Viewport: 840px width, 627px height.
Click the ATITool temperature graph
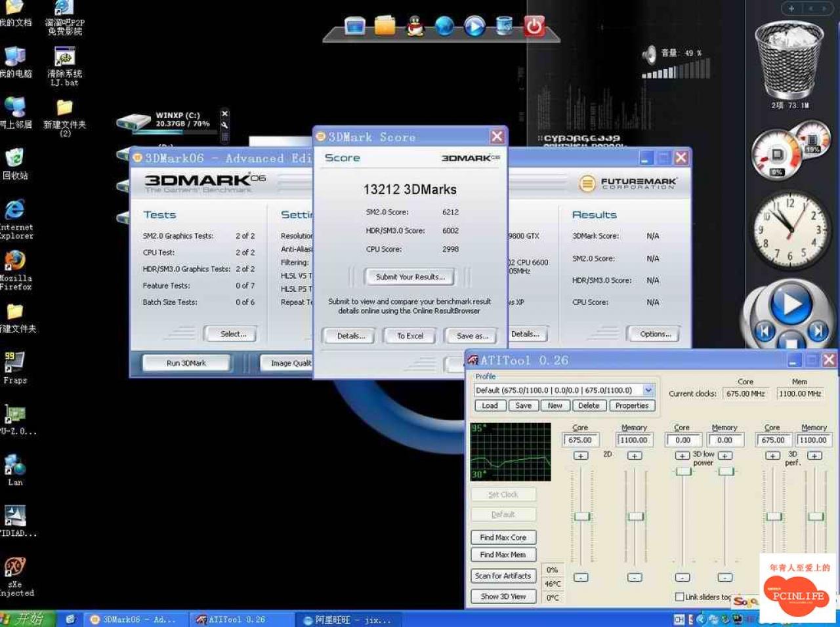click(x=511, y=452)
